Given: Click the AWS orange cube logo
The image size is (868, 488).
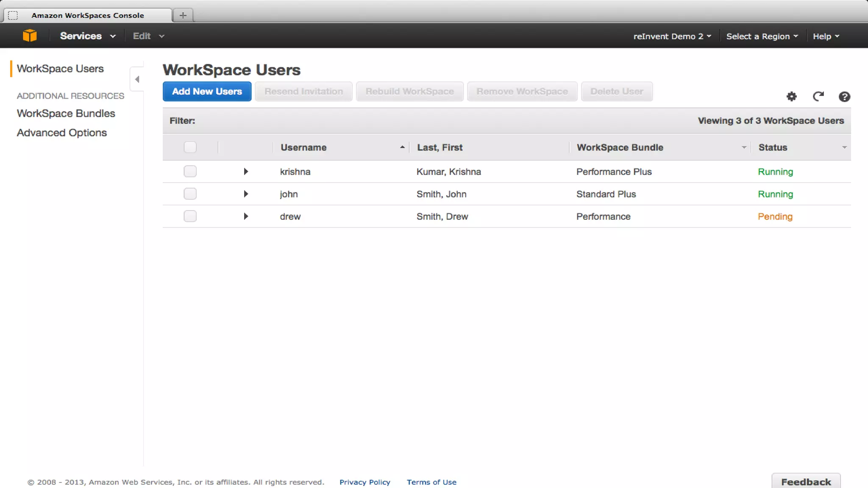Looking at the screenshot, I should point(30,36).
